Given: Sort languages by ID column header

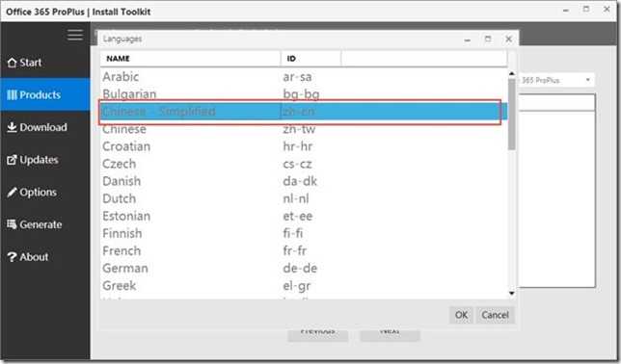Looking at the screenshot, I should pos(310,59).
